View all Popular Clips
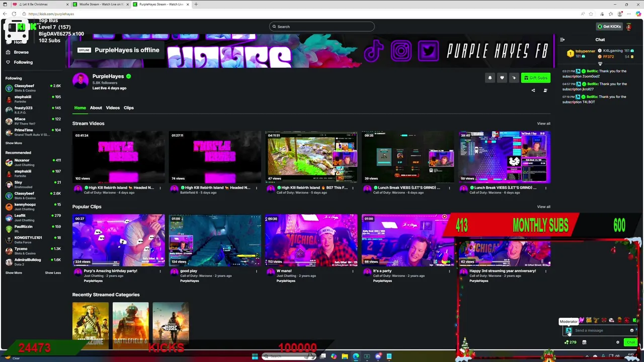Screen dimensions: 644x362 click(x=543, y=207)
